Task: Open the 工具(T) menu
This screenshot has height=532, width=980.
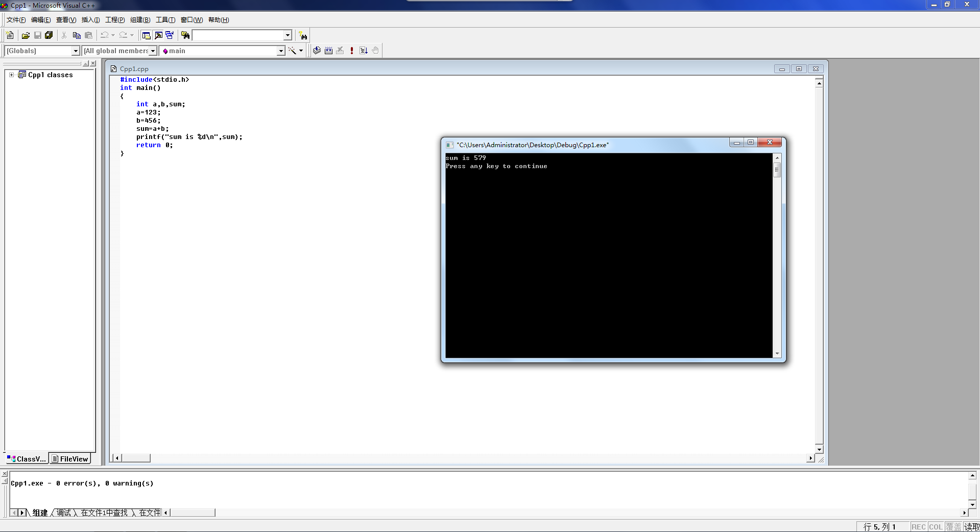Action: coord(165,20)
